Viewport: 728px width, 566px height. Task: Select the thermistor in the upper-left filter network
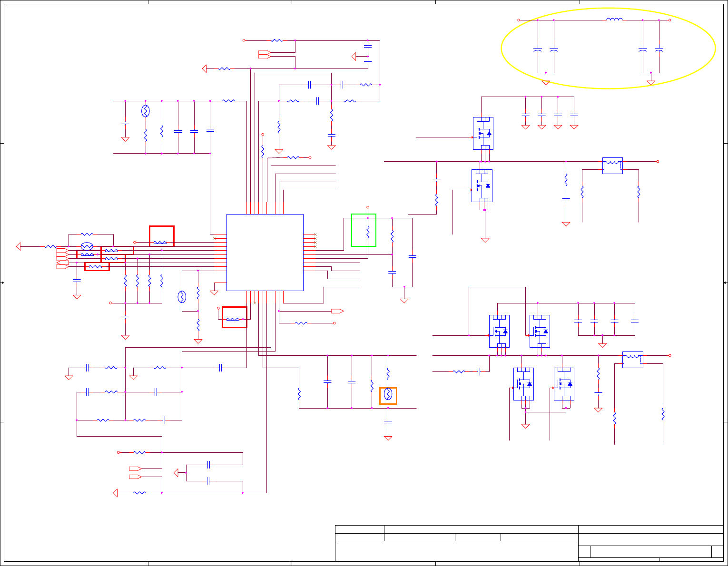[146, 111]
